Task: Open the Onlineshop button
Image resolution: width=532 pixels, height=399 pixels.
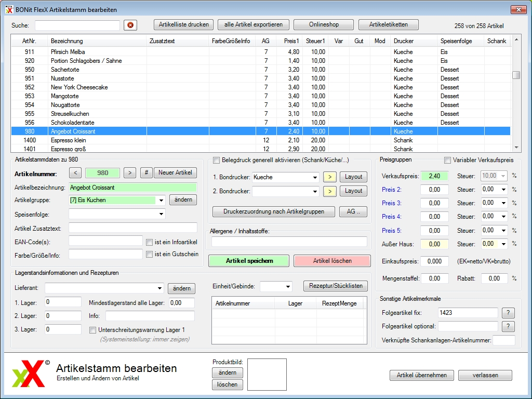Action: pos(324,24)
